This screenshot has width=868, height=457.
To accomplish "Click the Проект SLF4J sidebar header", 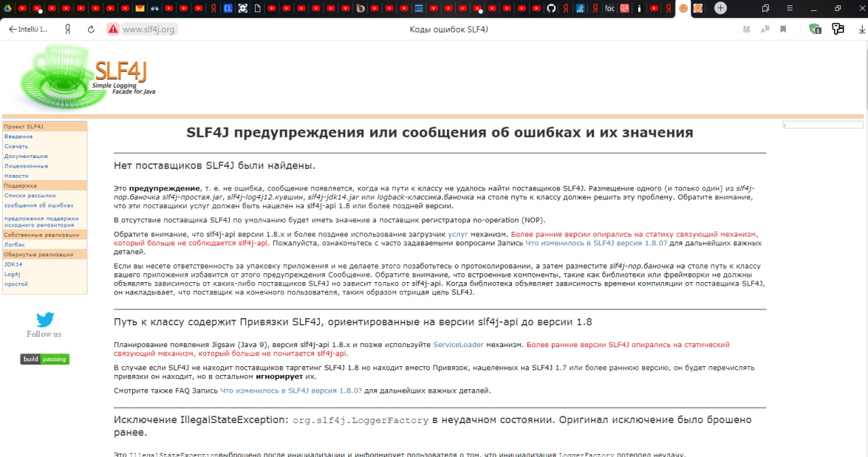I will [x=45, y=127].
